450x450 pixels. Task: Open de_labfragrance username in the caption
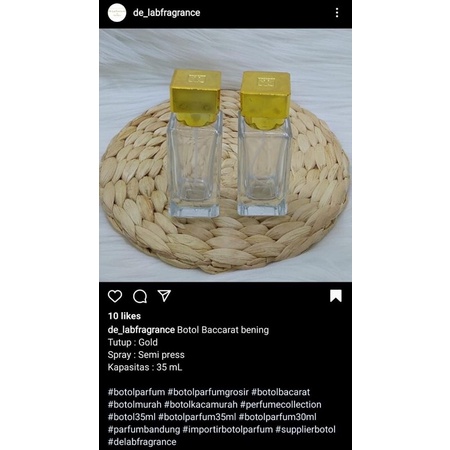tap(141, 330)
